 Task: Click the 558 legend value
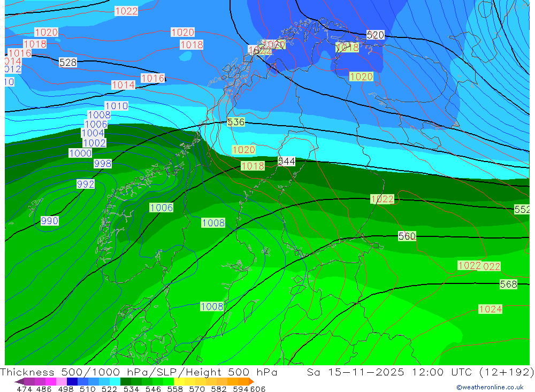point(175,389)
